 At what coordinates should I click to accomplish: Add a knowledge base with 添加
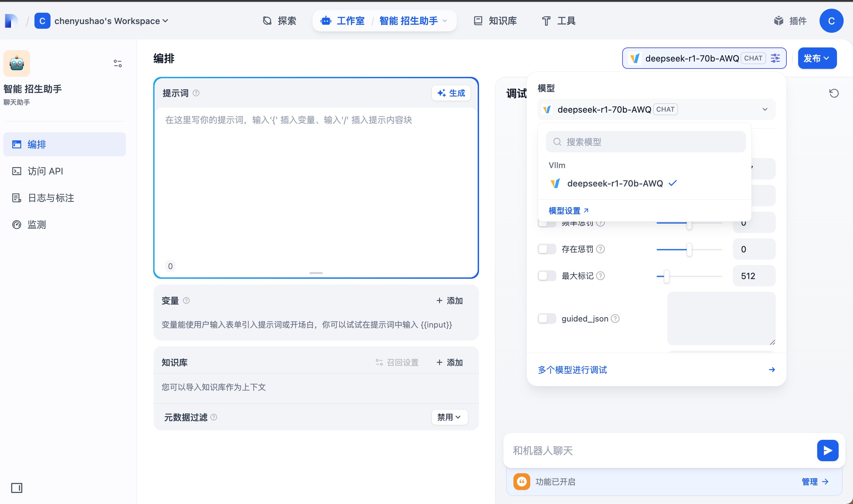(449, 362)
